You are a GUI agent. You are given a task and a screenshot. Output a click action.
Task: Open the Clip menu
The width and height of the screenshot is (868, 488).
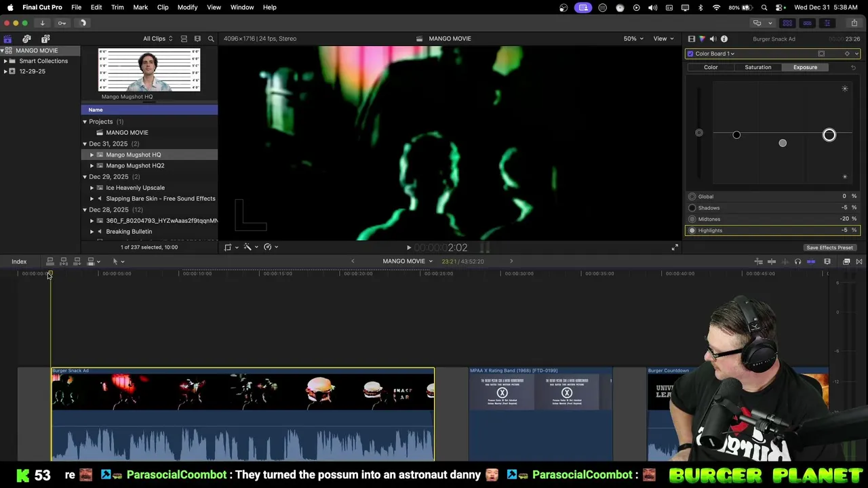[x=163, y=7]
